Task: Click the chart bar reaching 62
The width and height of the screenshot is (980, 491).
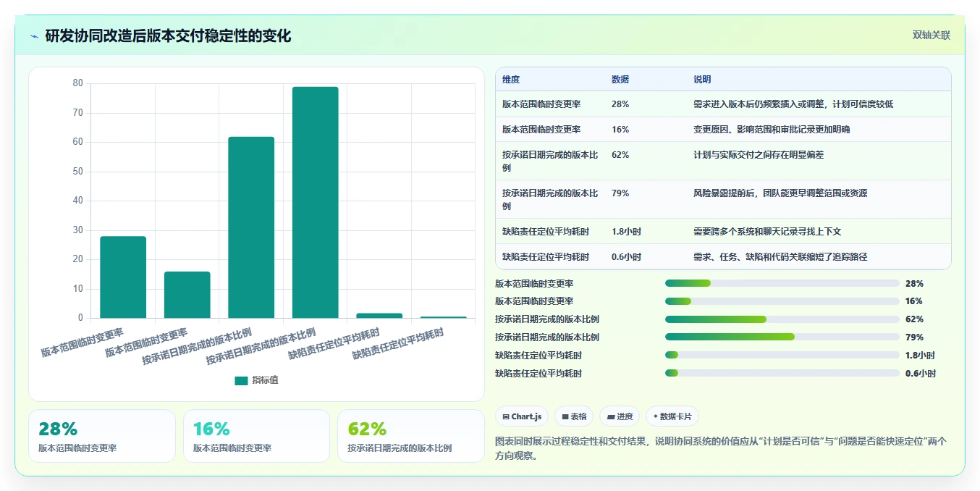Action: click(251, 227)
